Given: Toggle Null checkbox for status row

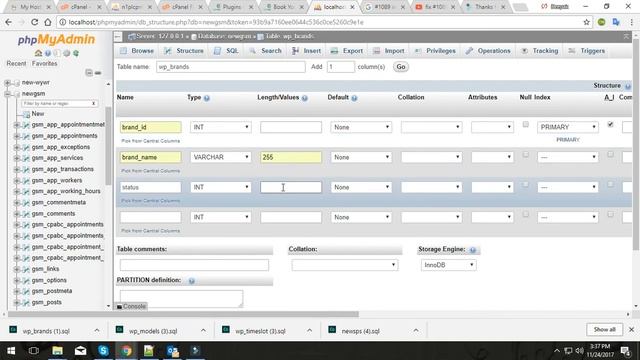Looking at the screenshot, I should pyautogui.click(x=526, y=184).
